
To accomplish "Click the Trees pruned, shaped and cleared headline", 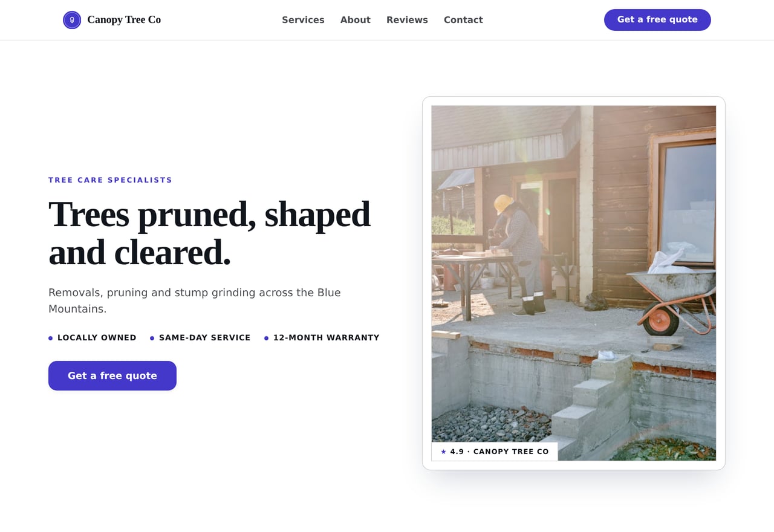I will (209, 233).
